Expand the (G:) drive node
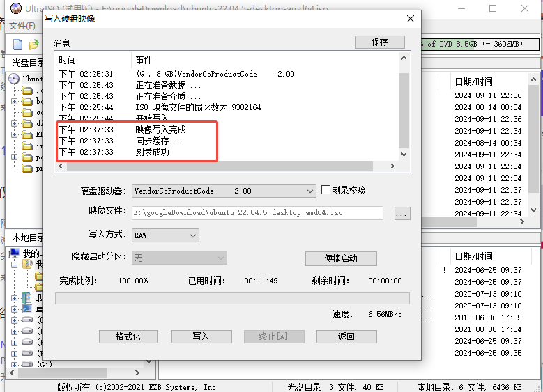Screen dimensions: 543x392 pyautogui.click(x=14, y=364)
